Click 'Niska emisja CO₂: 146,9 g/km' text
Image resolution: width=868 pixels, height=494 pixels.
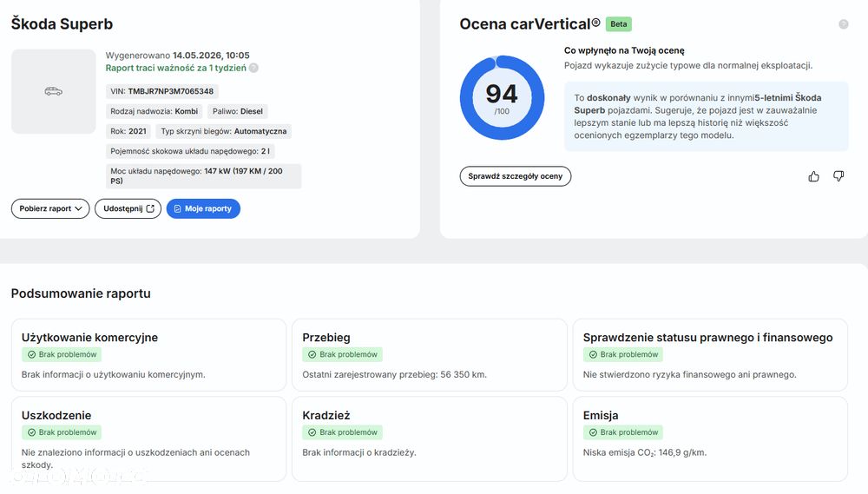tap(645, 453)
